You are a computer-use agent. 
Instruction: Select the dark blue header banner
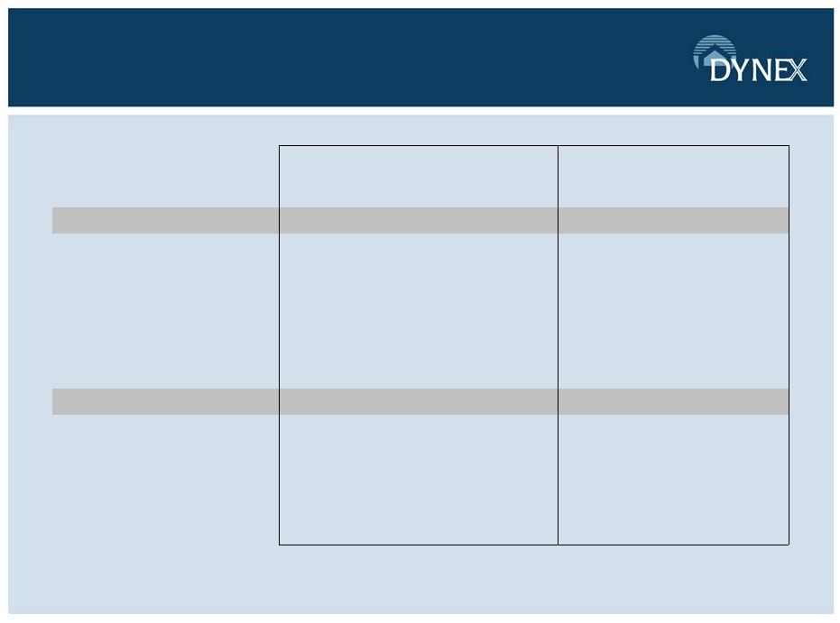420,58
